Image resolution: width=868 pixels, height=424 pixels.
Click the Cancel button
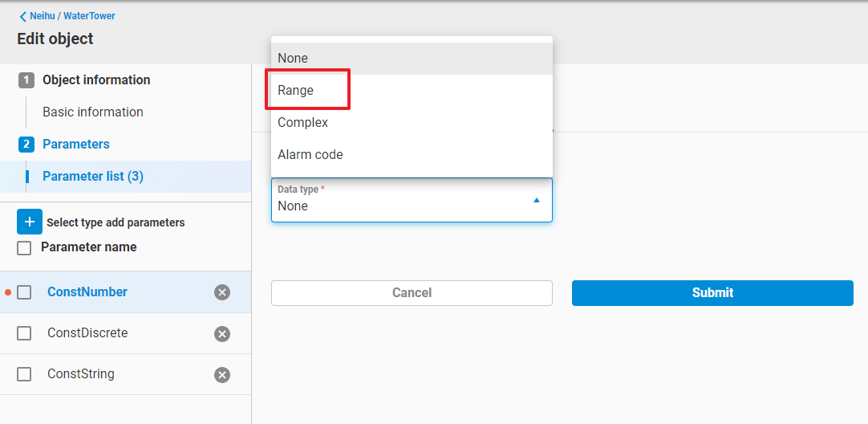coord(412,293)
